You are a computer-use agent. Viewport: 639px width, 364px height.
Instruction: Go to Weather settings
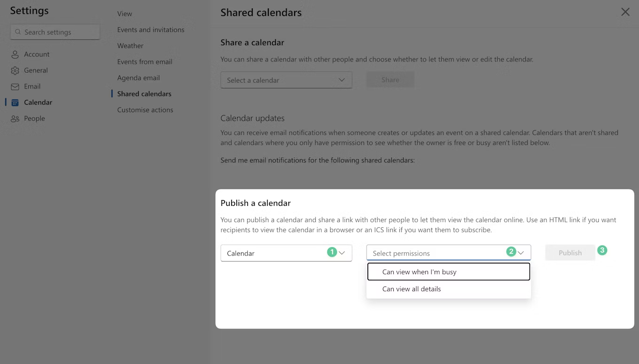130,46
